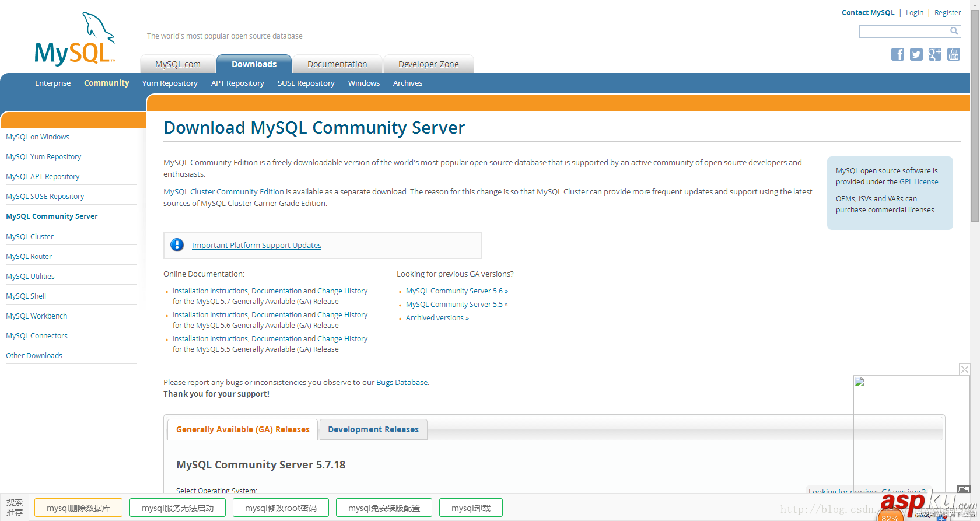Open APT Repository menu item
This screenshot has height=521, width=980.
237,83
